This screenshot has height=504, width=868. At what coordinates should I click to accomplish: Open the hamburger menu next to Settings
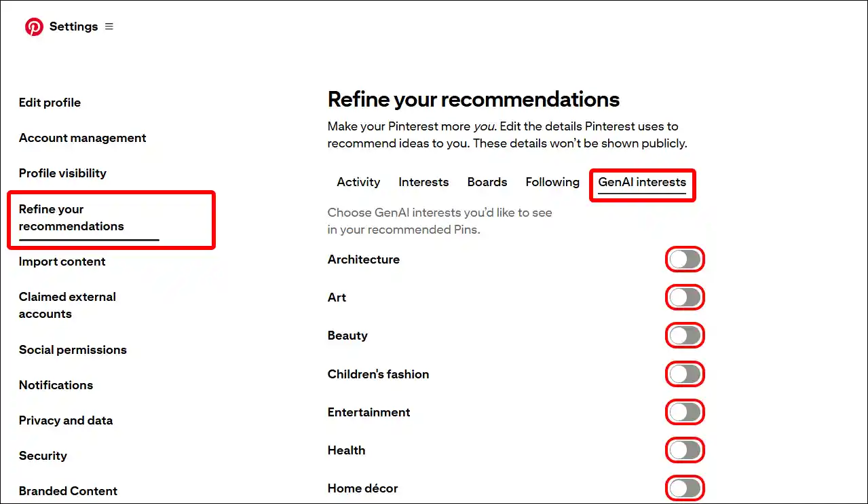(109, 26)
